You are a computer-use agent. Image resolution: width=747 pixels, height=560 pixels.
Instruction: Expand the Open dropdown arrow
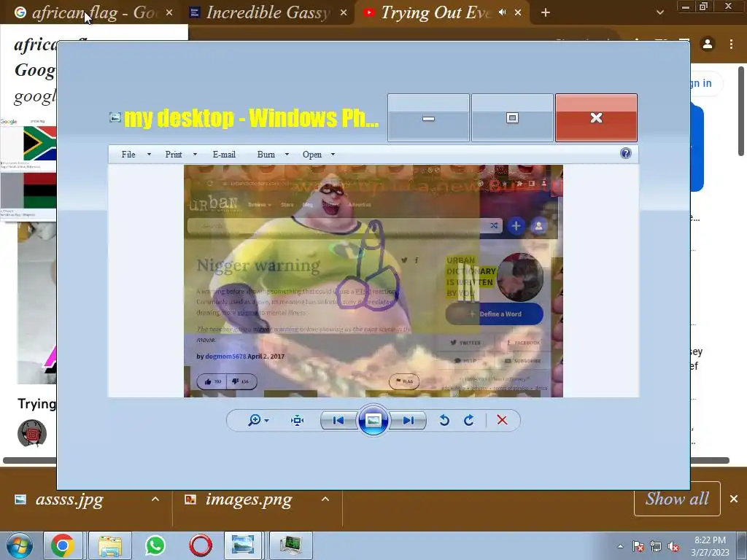(x=333, y=155)
